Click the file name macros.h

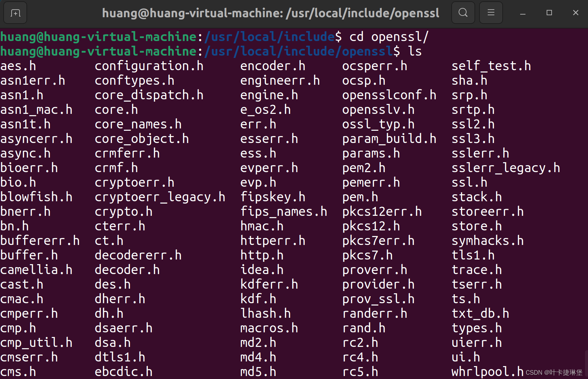269,328
